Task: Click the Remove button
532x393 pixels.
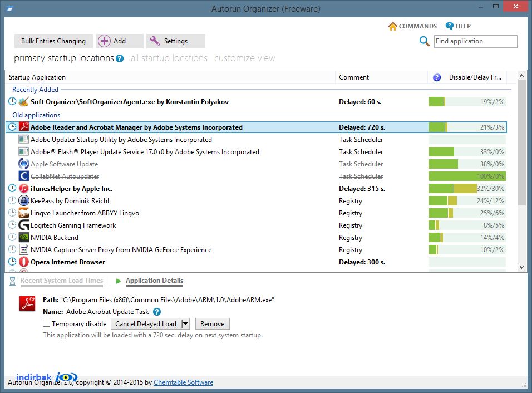Action: tap(213, 324)
